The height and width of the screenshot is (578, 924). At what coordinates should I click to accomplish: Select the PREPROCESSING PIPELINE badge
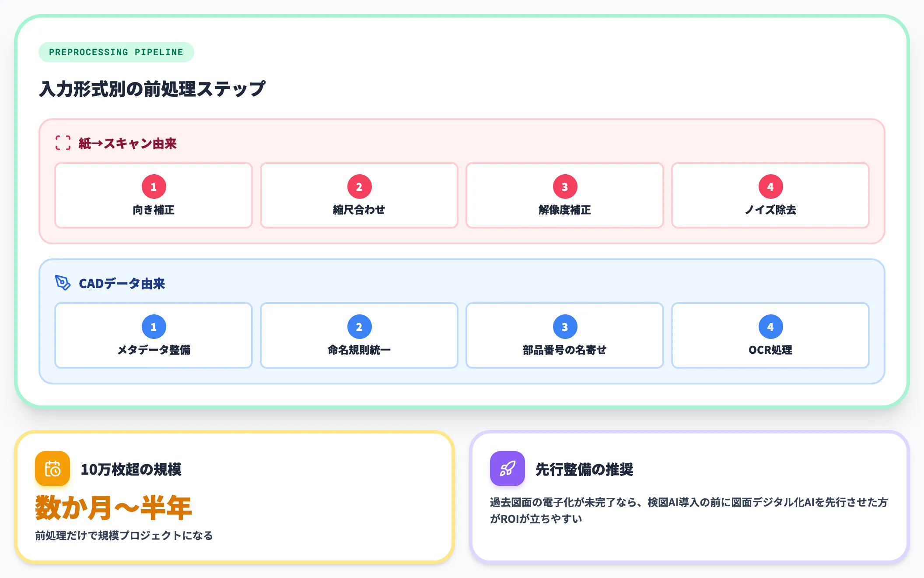[116, 52]
